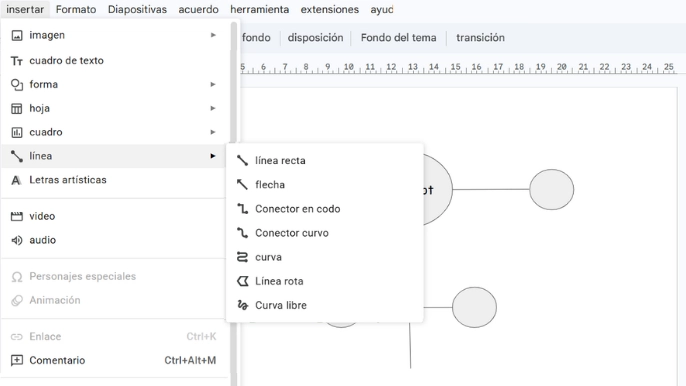Click the cuadro de texto icon
686x386 pixels.
[x=17, y=61]
